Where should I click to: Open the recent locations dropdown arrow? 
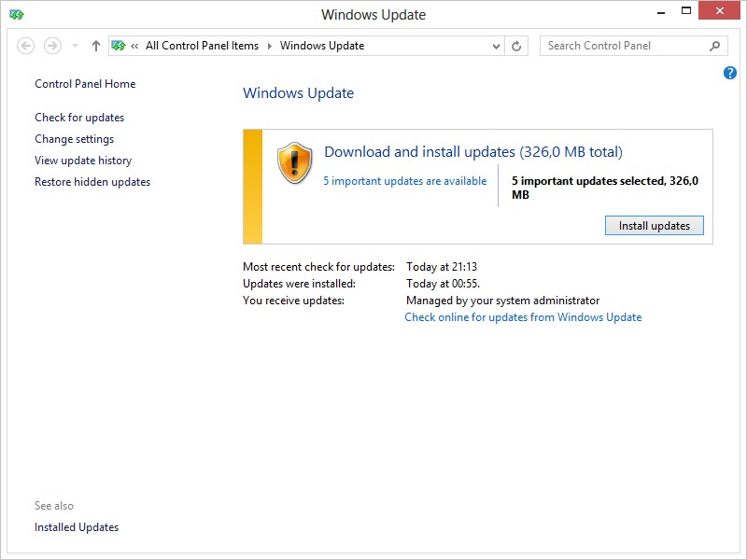pyautogui.click(x=75, y=46)
